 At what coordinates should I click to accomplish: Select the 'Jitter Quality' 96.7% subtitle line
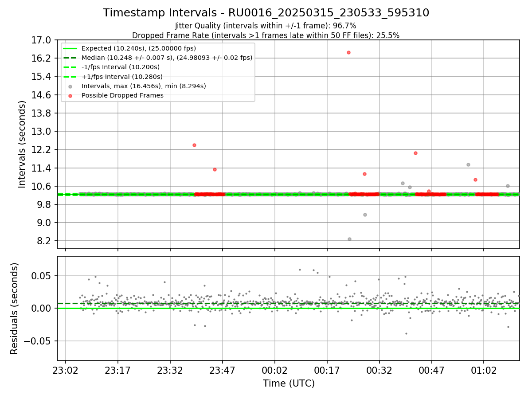(266, 26)
